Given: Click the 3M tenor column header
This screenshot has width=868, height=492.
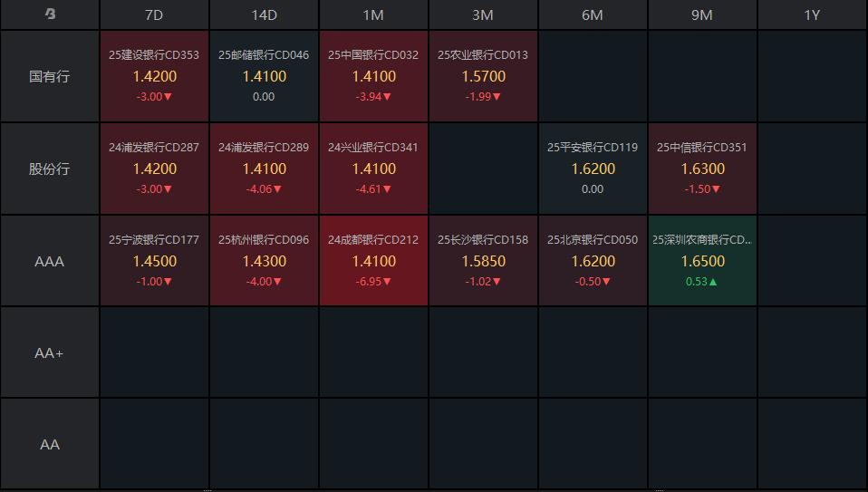Looking at the screenshot, I should [x=483, y=15].
